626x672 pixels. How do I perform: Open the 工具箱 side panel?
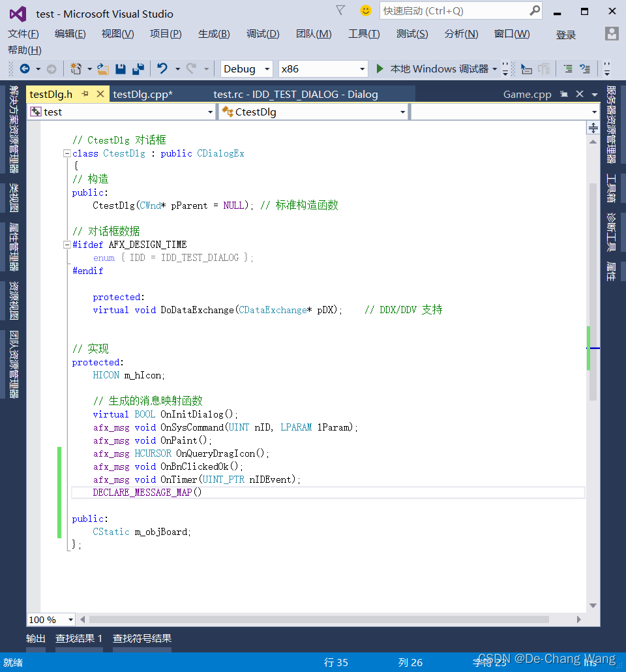click(611, 188)
